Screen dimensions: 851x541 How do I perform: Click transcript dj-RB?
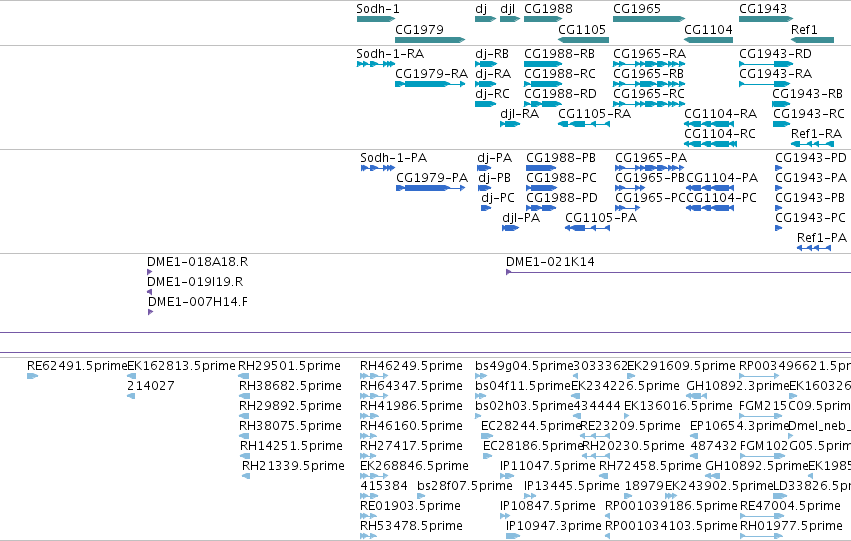486,64
